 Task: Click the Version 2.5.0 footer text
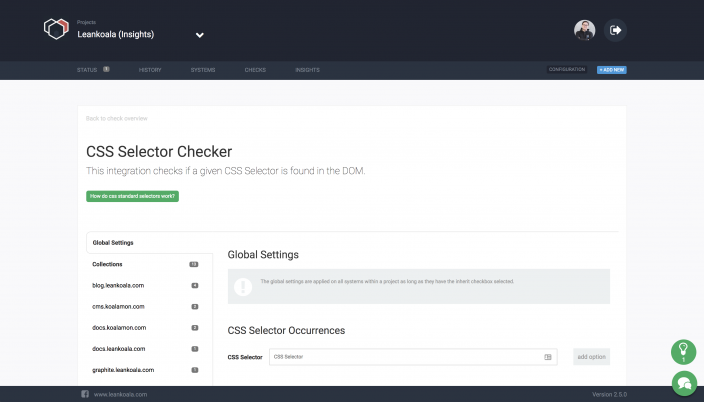609,394
